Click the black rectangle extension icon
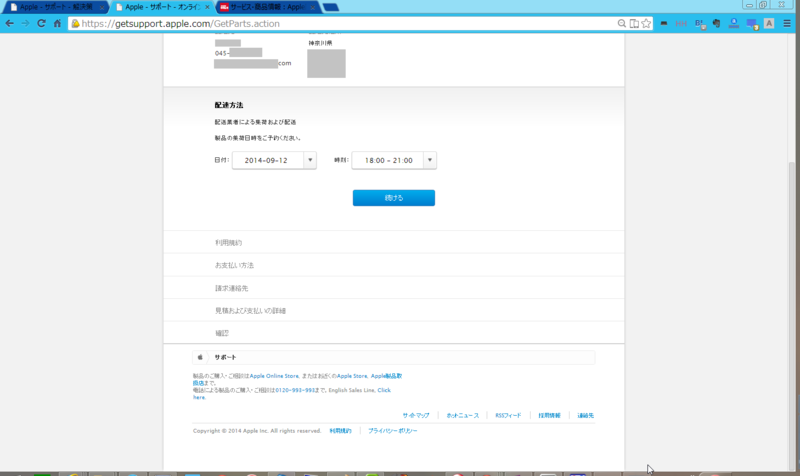Screen dimensions: 800x476 point(664,23)
